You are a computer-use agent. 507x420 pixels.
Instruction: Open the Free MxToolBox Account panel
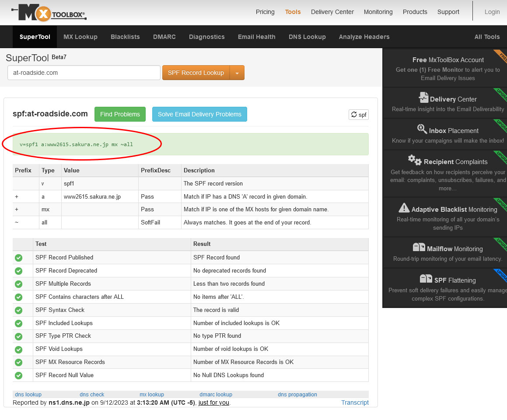[448, 68]
